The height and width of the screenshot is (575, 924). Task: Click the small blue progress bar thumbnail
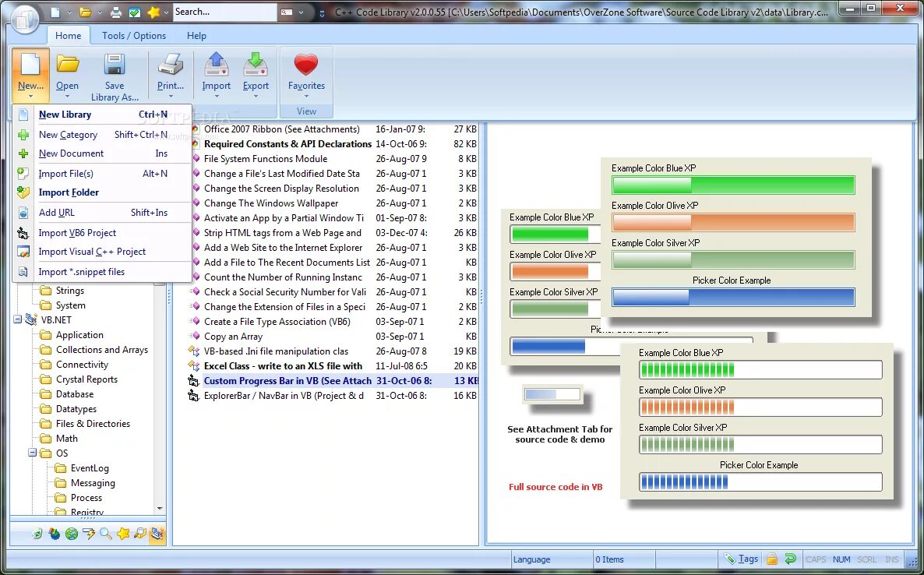tap(552, 394)
